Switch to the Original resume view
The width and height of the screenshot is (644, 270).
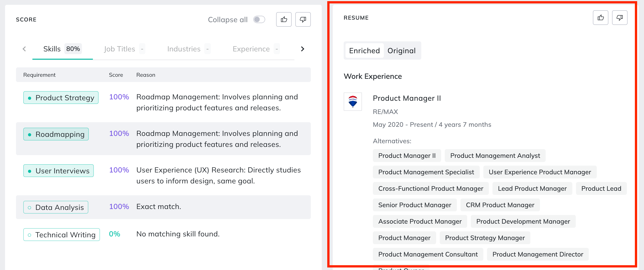coord(401,51)
